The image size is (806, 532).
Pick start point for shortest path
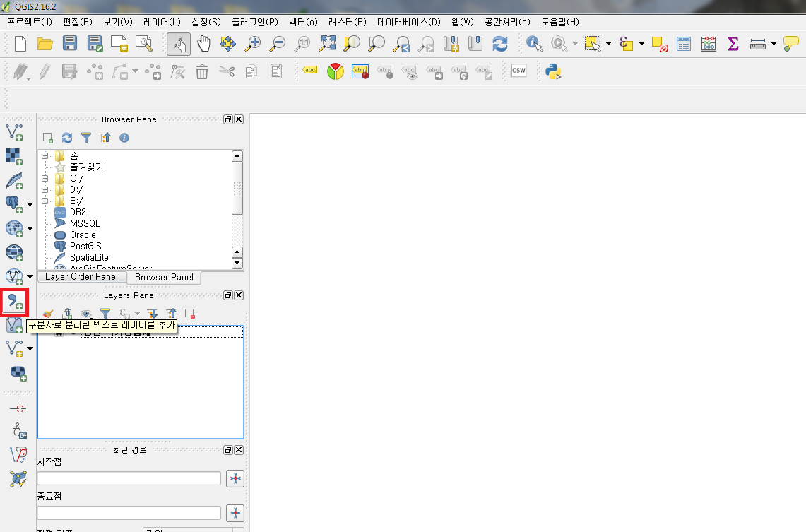(x=235, y=478)
